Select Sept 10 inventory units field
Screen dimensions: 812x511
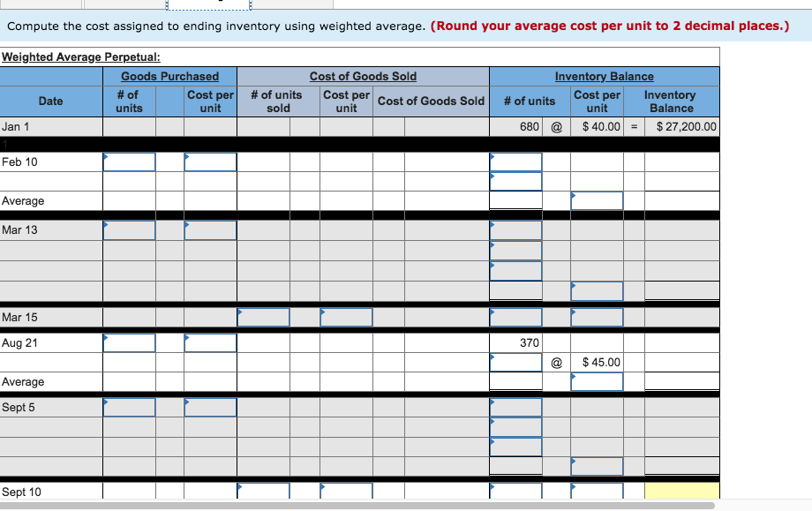point(515,492)
